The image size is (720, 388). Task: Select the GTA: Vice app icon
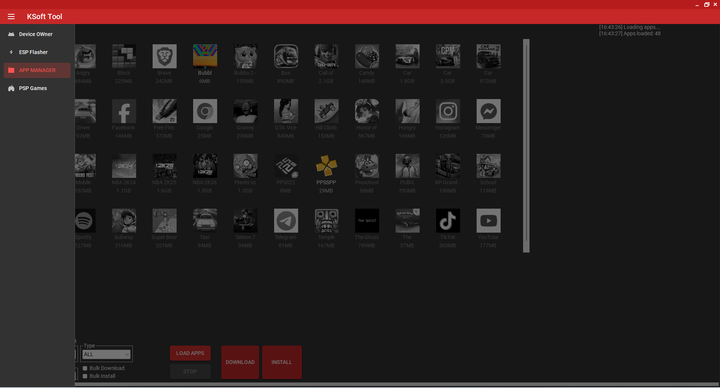pyautogui.click(x=286, y=111)
